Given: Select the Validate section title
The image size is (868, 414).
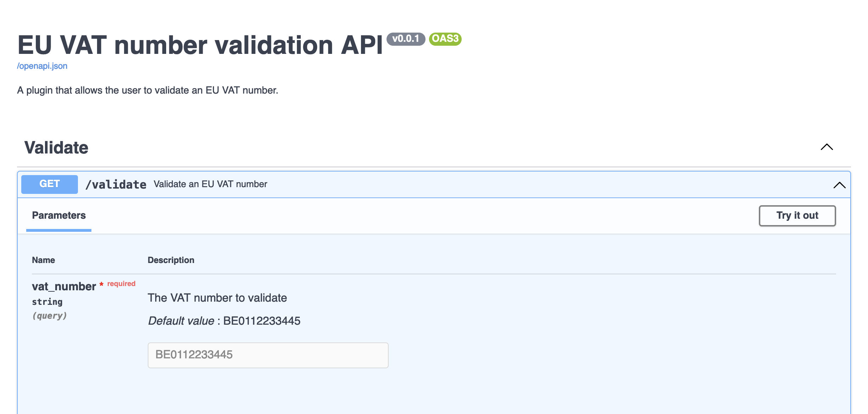Looking at the screenshot, I should click(x=56, y=147).
